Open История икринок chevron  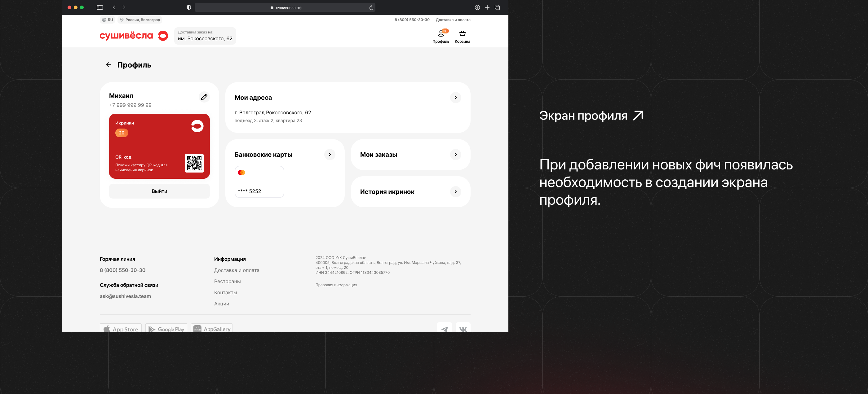(x=455, y=192)
